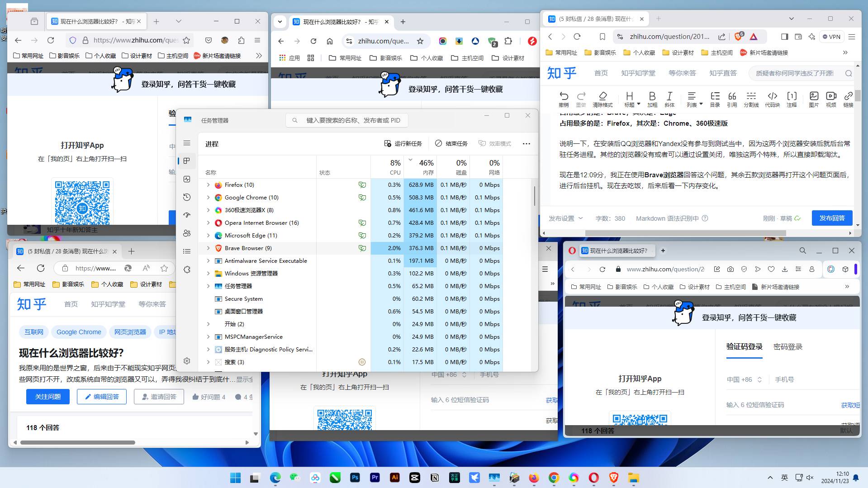This screenshot has width=868, height=488.
Task: Click Opera search magnifier icon in title bar
Action: (802, 251)
